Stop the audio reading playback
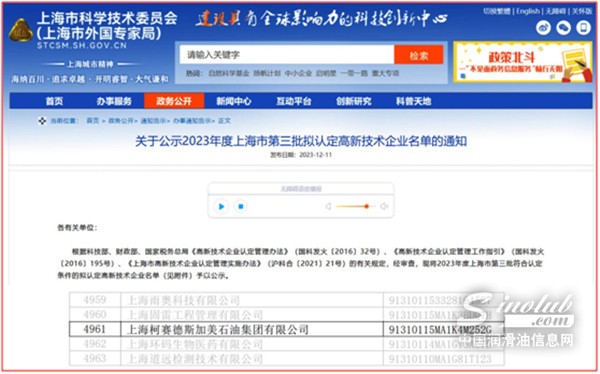Viewport: 600px width, 374px height. tap(241, 207)
